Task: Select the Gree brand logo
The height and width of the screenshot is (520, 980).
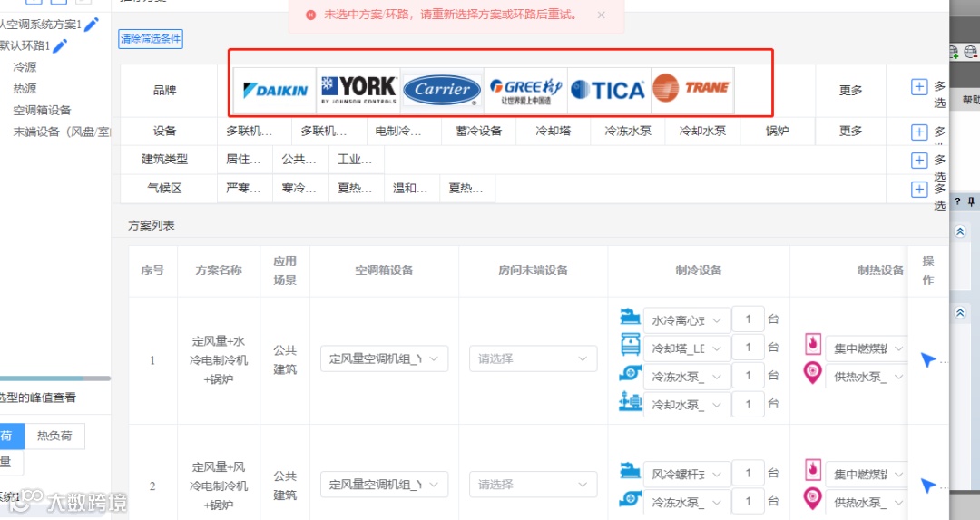Action: tap(525, 90)
